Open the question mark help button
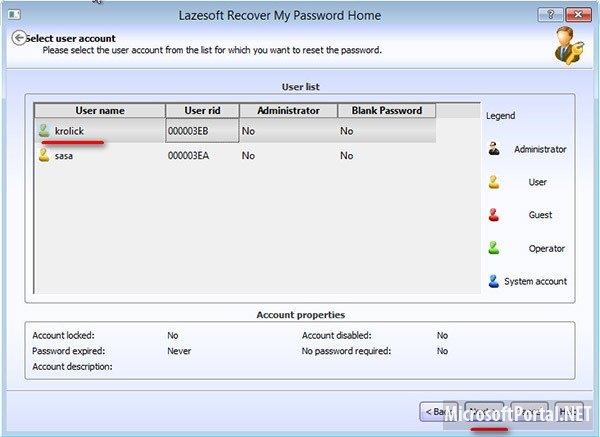Screen dimensions: 600x437 coord(550,15)
